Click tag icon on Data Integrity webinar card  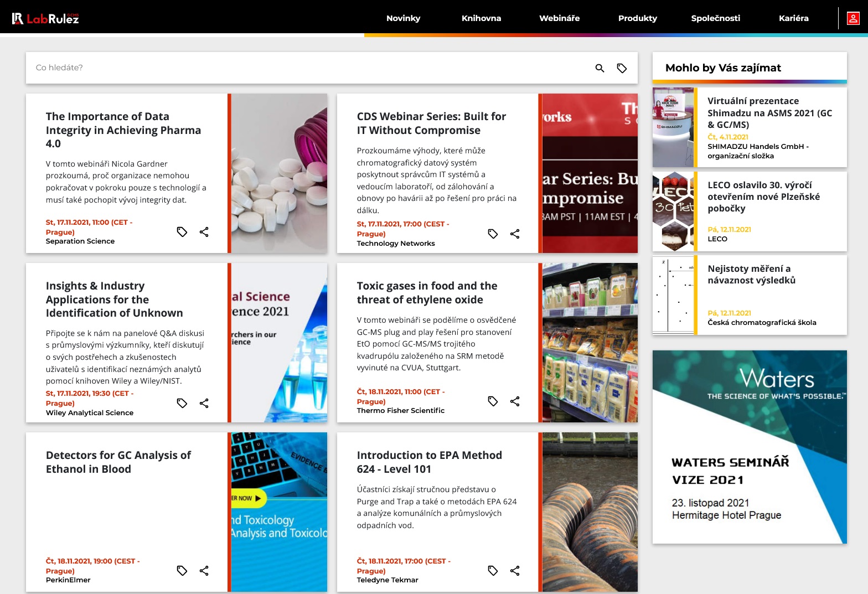point(182,232)
